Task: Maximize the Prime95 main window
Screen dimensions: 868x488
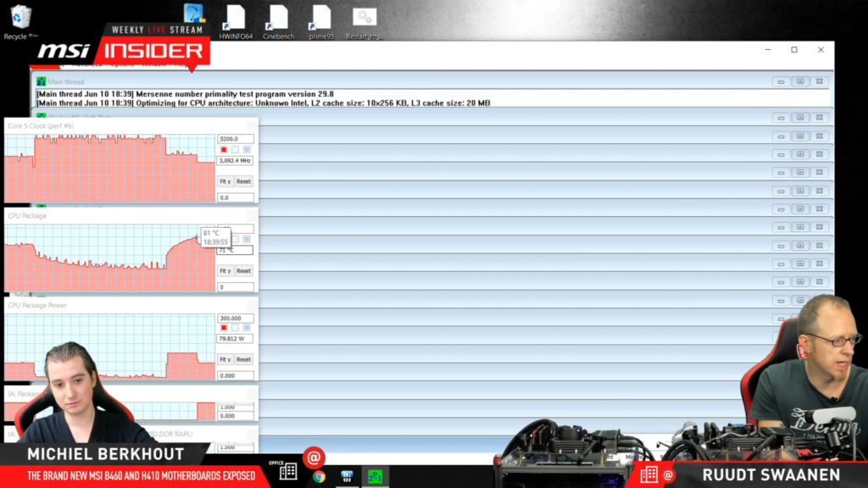Action: tap(794, 50)
